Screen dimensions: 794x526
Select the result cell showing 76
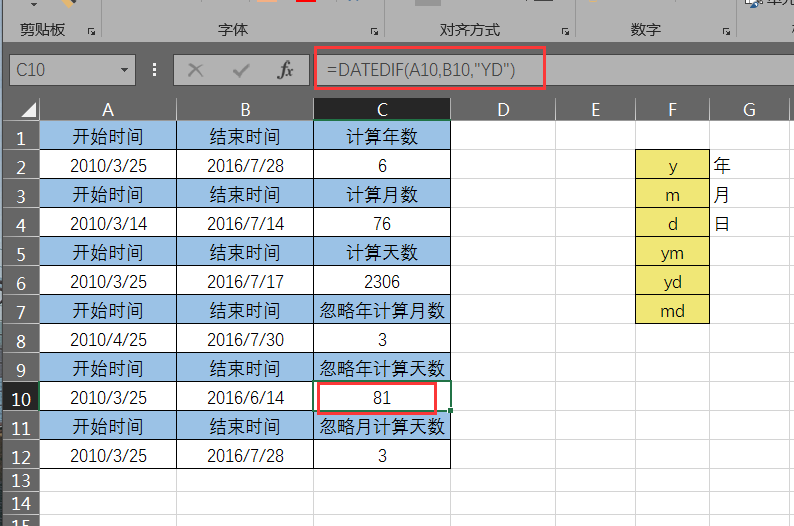[382, 223]
